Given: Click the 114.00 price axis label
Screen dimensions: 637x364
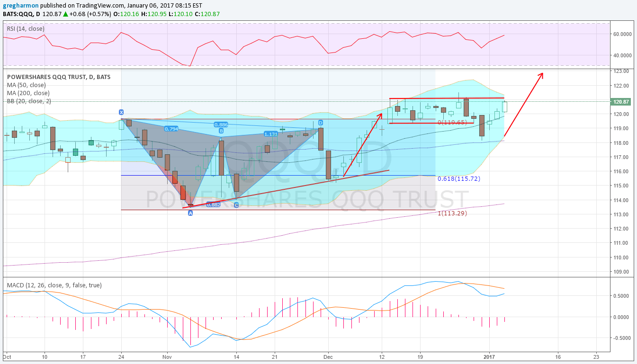Looking at the screenshot, I should [x=621, y=200].
